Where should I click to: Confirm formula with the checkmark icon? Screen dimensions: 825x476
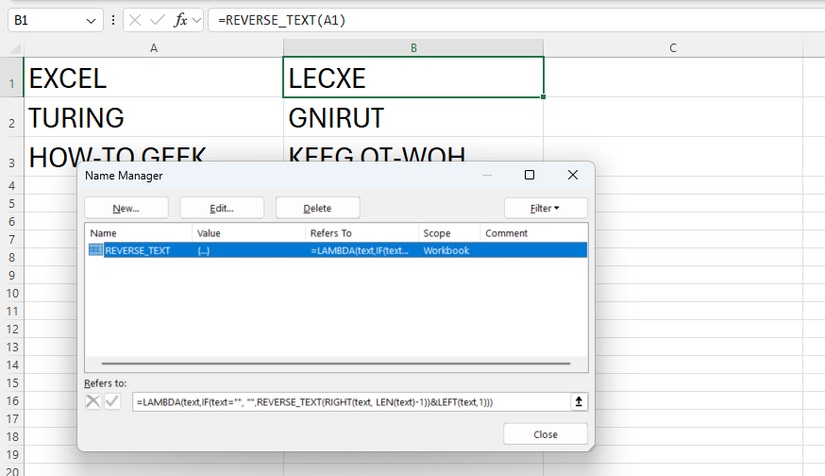pos(157,21)
